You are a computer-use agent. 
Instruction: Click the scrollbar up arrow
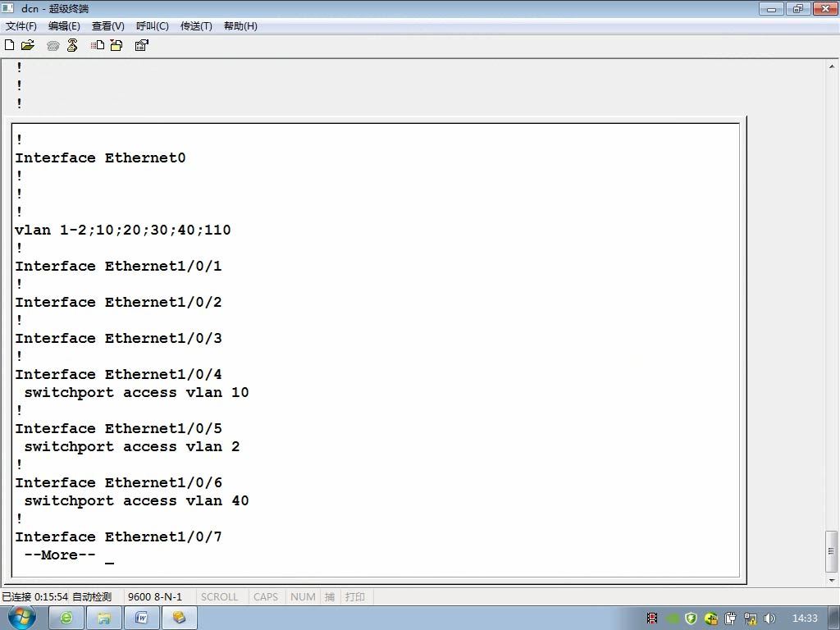(x=832, y=66)
